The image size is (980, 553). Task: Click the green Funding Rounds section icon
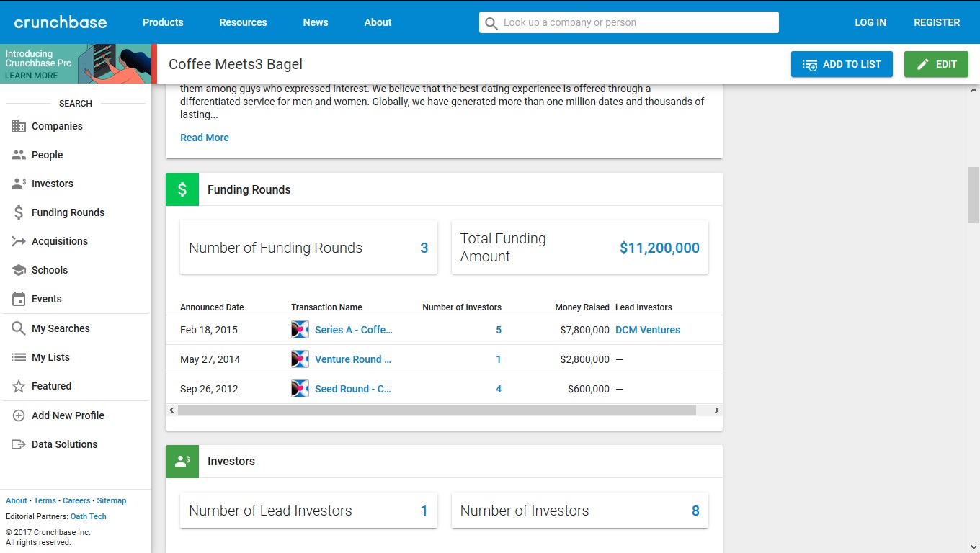tap(182, 189)
